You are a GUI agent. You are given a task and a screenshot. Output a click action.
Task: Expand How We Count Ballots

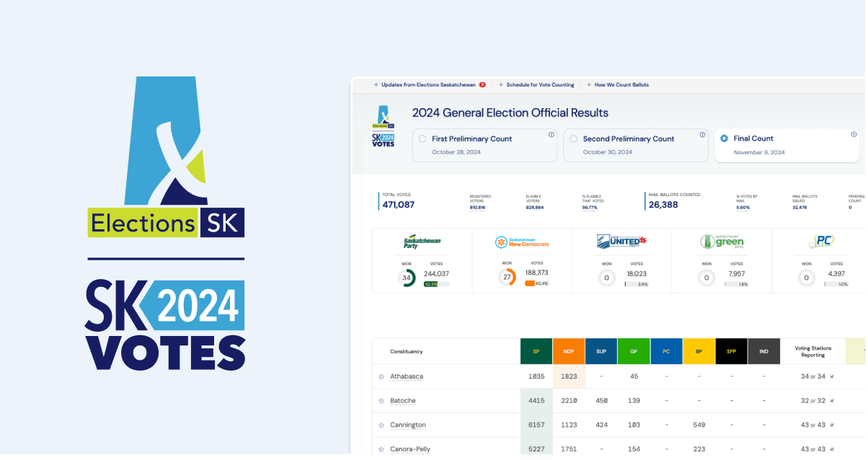click(x=617, y=84)
